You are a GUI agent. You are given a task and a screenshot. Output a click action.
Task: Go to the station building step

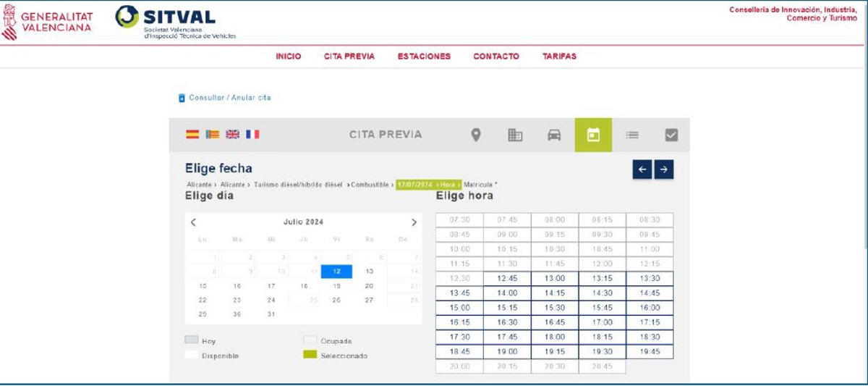(x=515, y=135)
